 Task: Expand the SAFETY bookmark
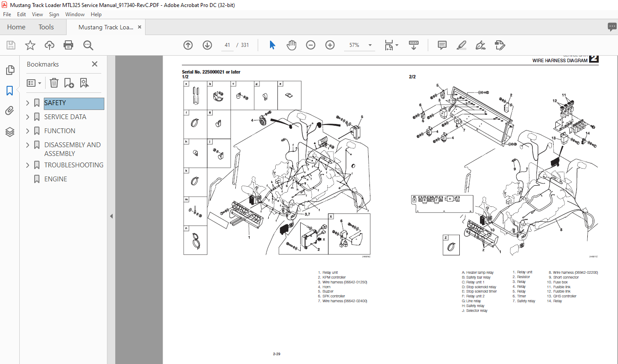click(x=28, y=103)
